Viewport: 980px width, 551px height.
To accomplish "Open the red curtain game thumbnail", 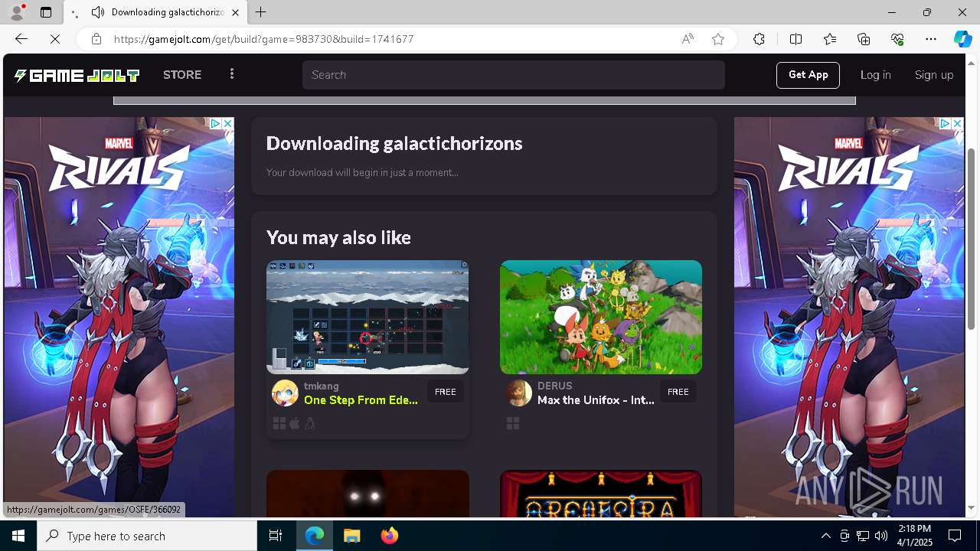I will pos(601,494).
